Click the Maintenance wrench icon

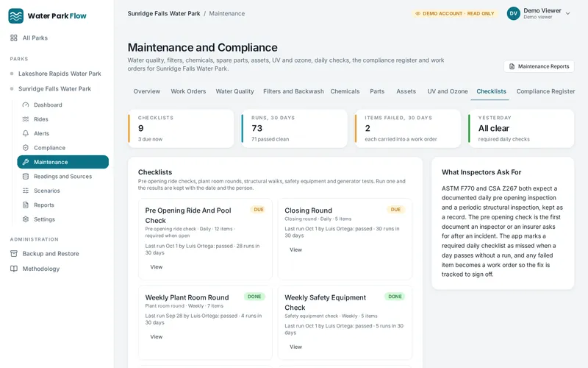26,162
